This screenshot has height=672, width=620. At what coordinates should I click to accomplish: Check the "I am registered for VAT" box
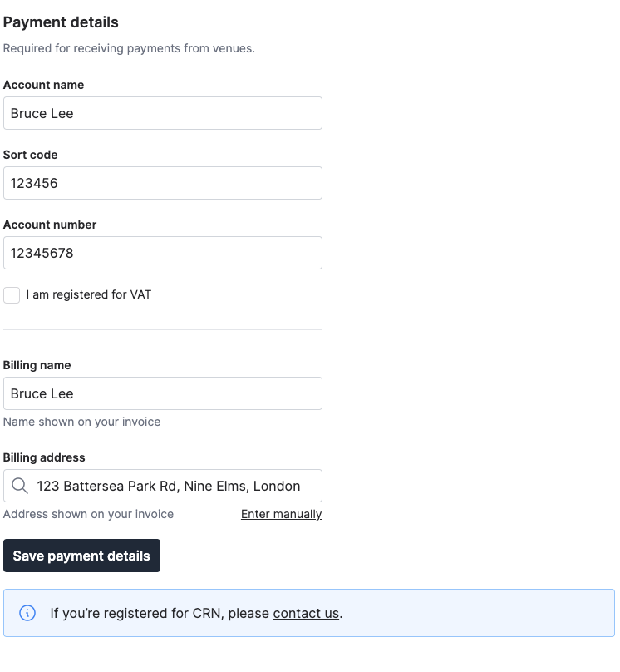(12, 295)
